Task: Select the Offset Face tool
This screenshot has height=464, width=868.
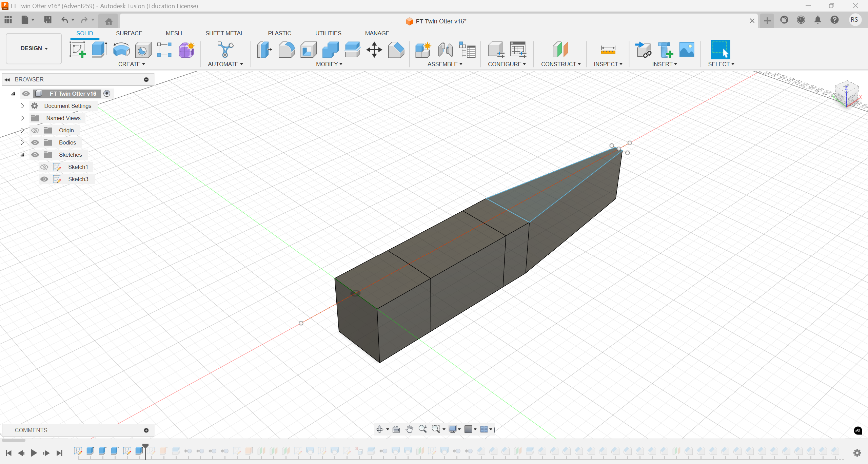Action: 352,50
